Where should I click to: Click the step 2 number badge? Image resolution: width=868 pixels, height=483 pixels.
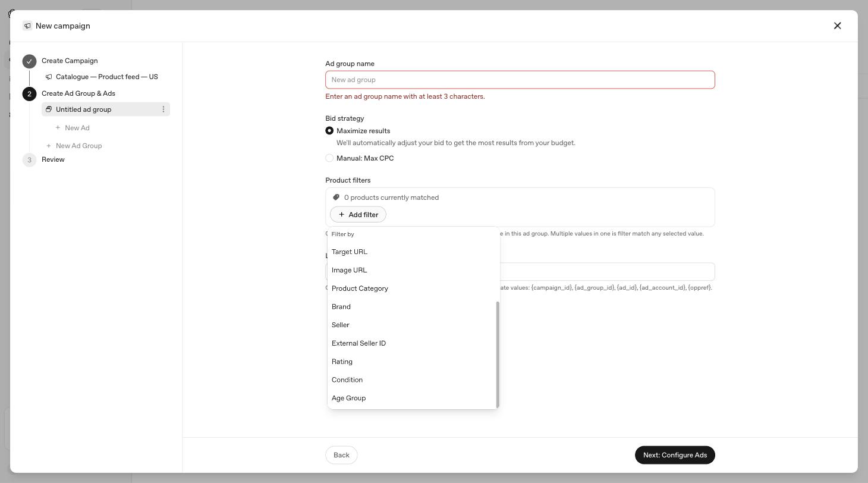[29, 94]
